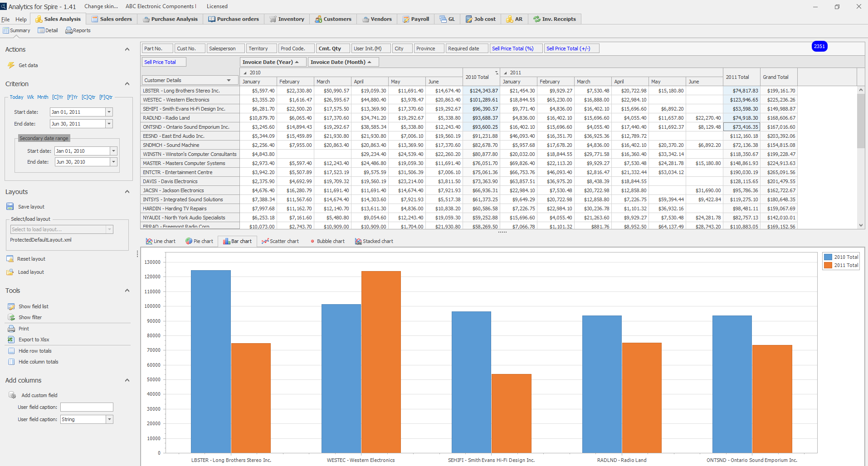Click the Print icon
Viewport: 868px width, 466px height.
click(11, 329)
